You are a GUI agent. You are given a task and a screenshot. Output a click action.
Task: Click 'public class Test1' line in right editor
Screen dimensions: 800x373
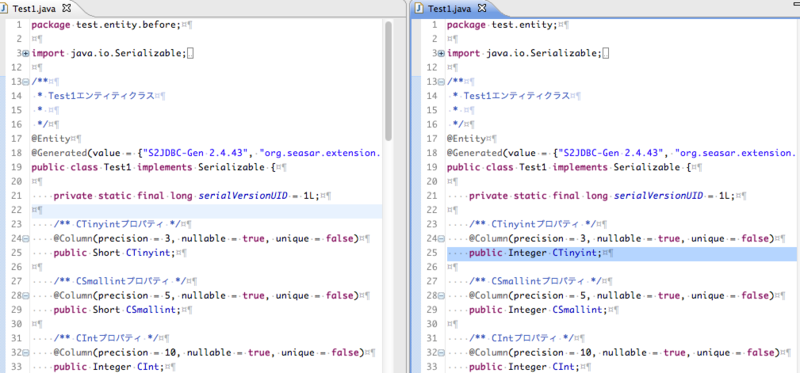pos(568,167)
